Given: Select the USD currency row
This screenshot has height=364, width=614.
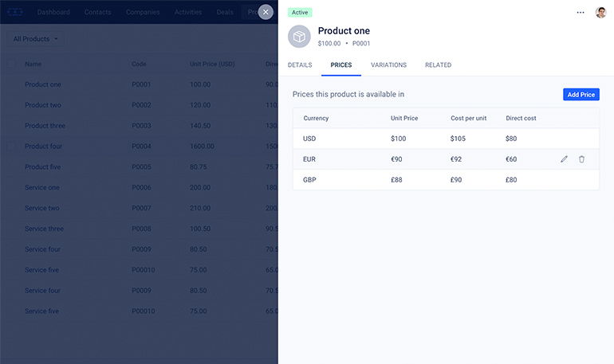Looking at the screenshot, I should pyautogui.click(x=446, y=139).
